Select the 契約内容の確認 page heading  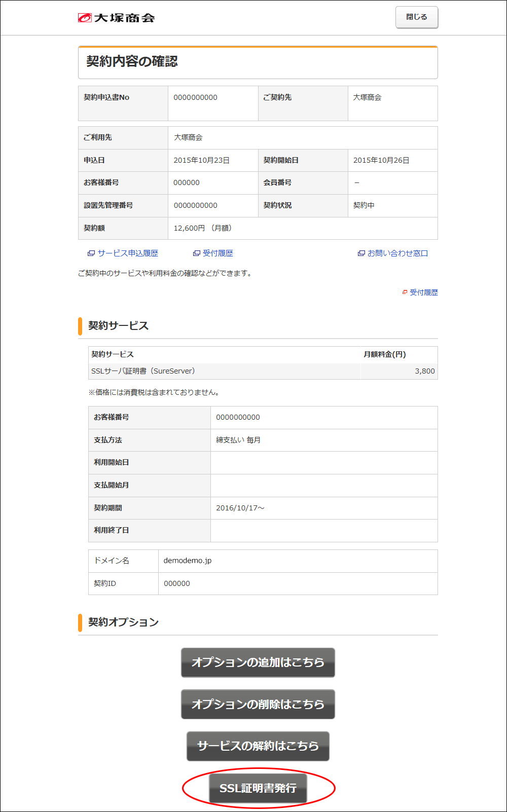pos(132,62)
